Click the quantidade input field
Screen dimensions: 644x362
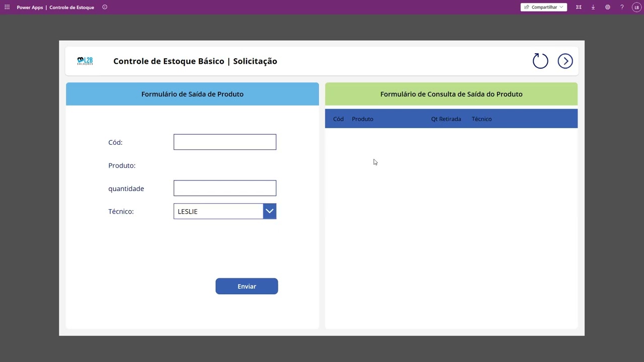225,188
